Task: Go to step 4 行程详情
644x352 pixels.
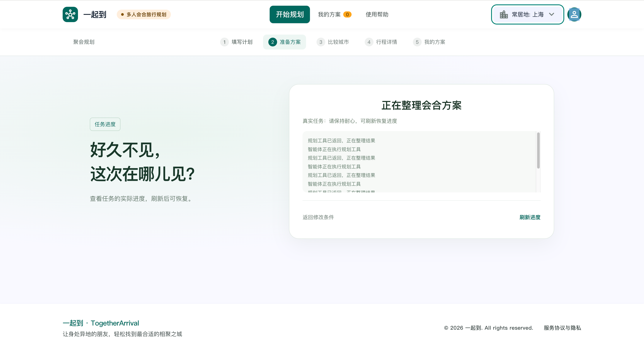Action: coord(381,42)
